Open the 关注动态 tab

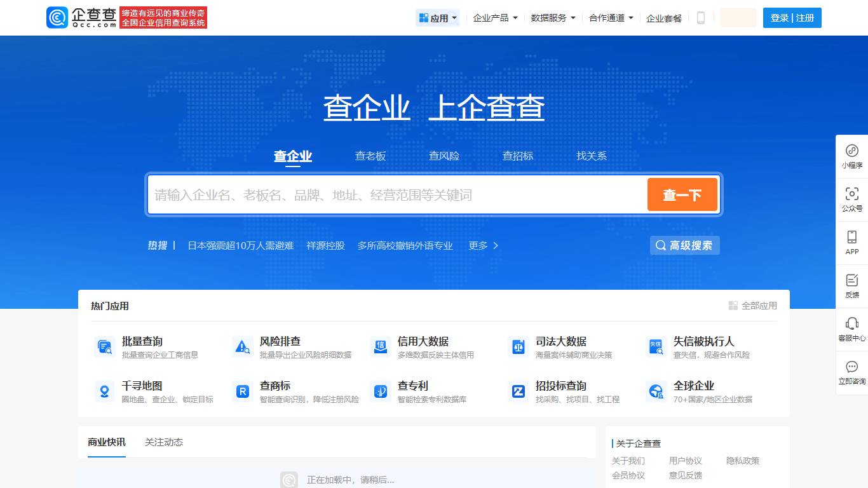click(163, 442)
